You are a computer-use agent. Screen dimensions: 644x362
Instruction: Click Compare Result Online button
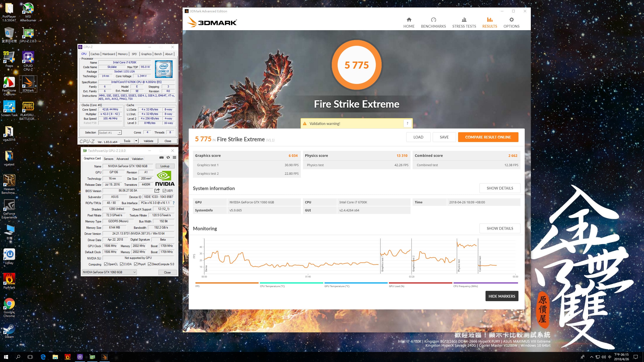point(488,137)
